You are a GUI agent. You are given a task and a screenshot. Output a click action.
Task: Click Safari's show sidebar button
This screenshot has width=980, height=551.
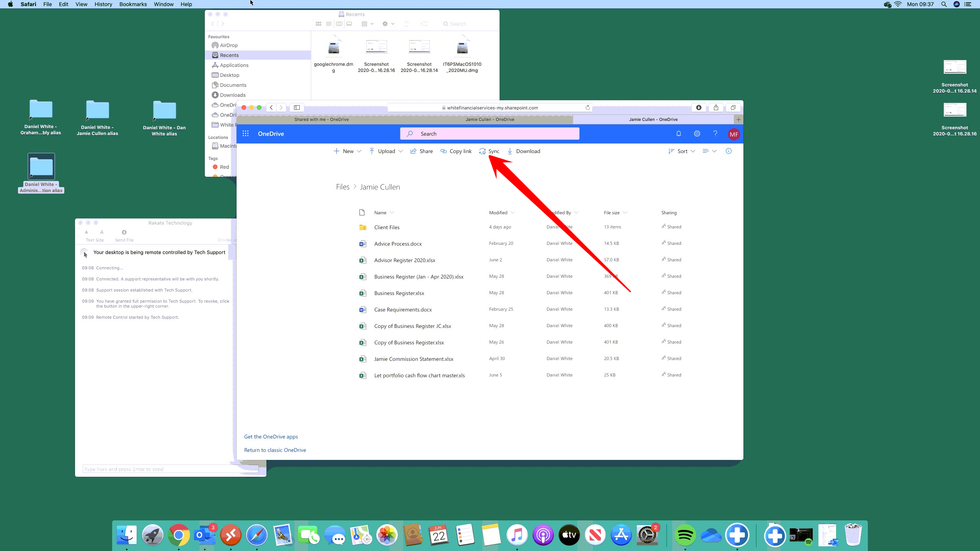[x=297, y=108]
